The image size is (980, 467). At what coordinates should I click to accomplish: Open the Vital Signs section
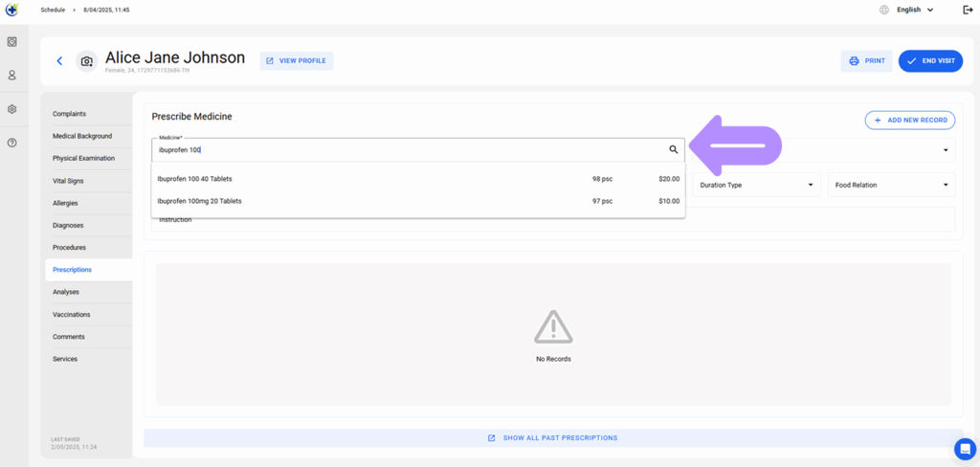click(68, 181)
